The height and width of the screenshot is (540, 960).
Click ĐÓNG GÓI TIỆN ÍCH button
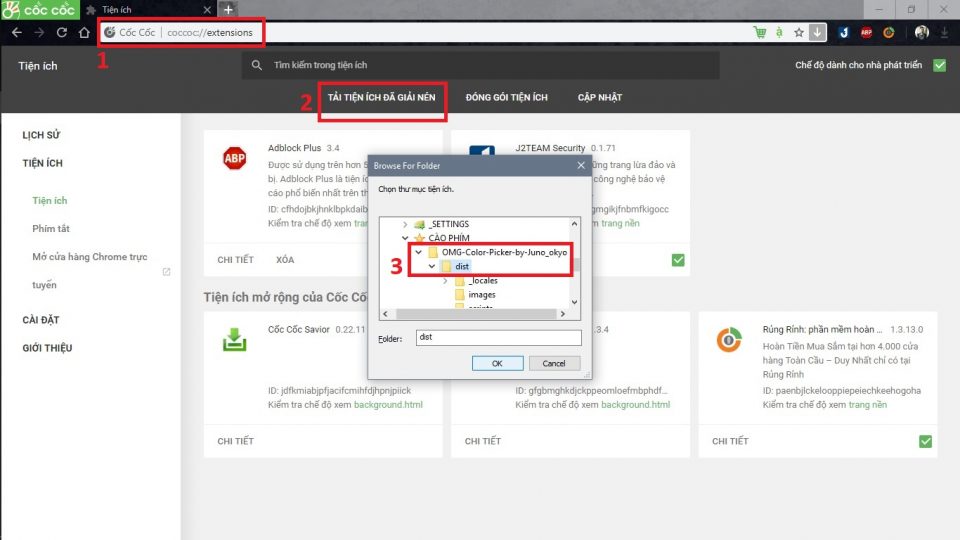pos(506,97)
